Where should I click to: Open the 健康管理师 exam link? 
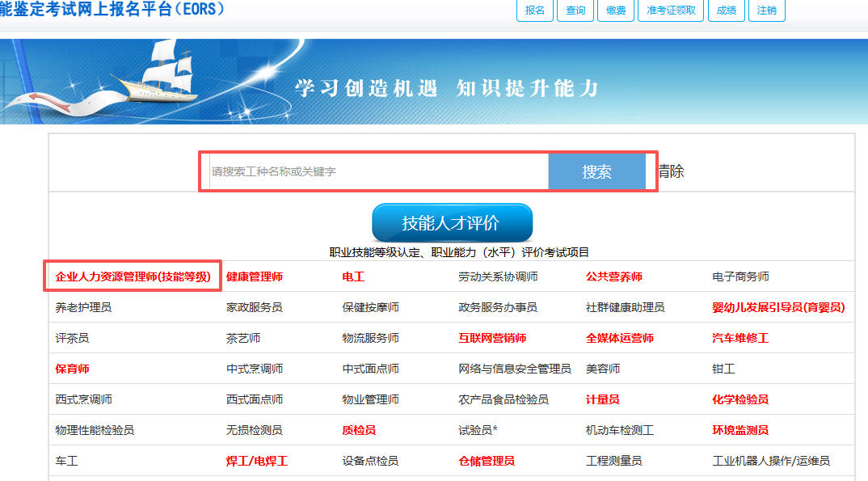pos(255,276)
